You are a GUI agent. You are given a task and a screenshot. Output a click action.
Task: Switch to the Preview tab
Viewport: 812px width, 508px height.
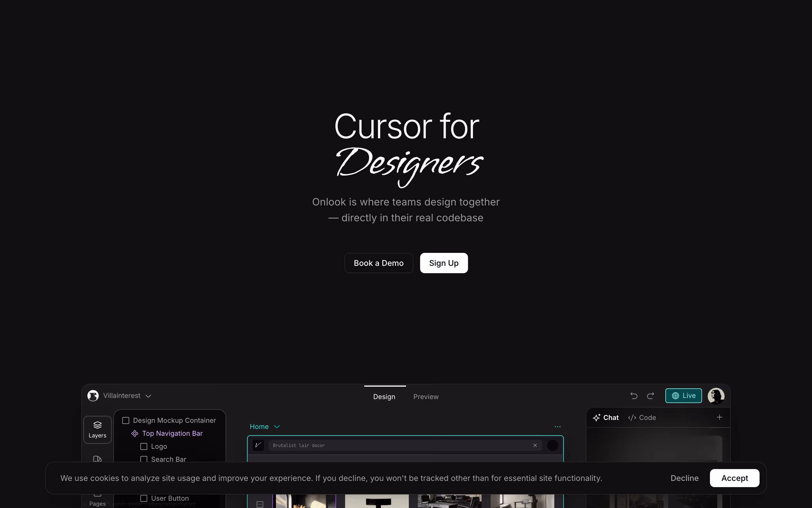(x=426, y=397)
